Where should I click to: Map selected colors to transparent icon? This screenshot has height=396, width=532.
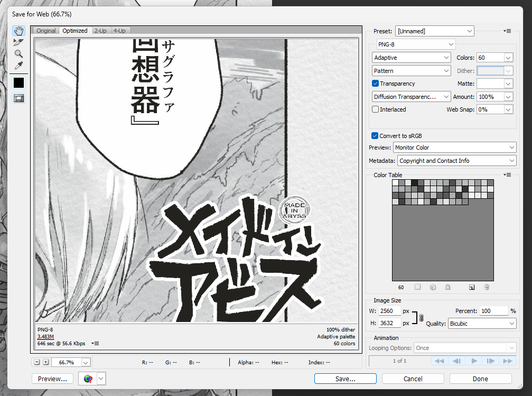(x=418, y=287)
